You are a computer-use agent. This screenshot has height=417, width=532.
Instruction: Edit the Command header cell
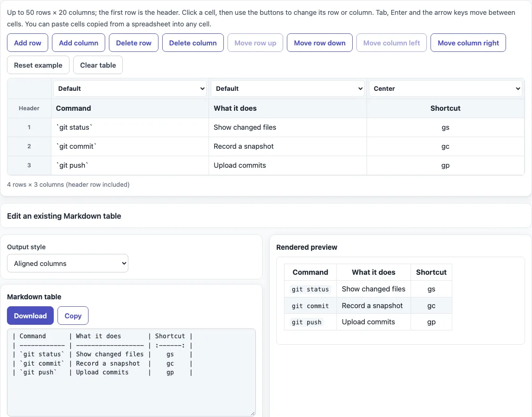click(130, 108)
